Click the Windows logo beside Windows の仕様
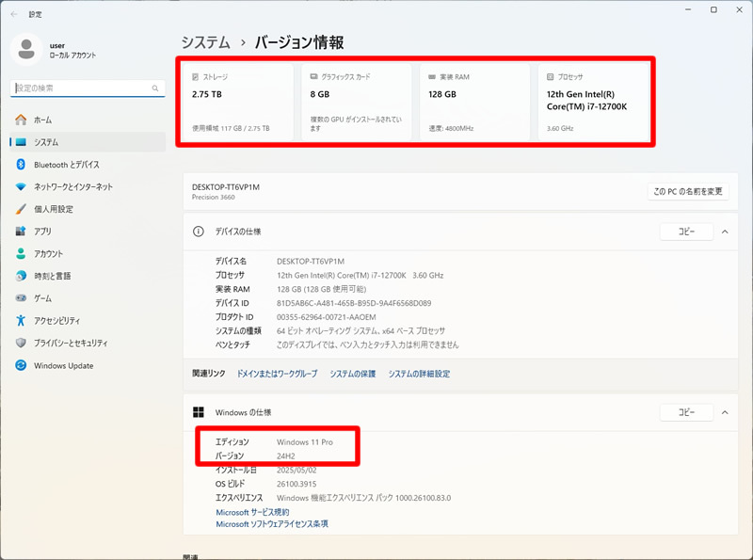The width and height of the screenshot is (753, 560). click(x=199, y=412)
